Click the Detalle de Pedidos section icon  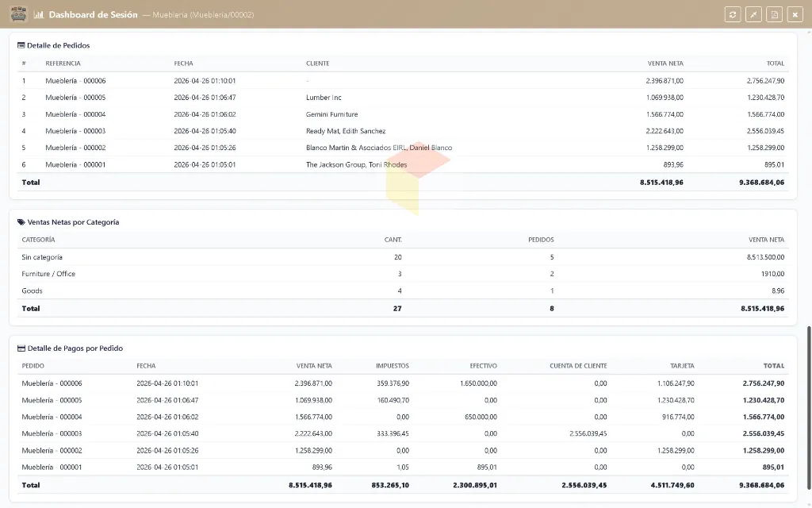coord(21,45)
